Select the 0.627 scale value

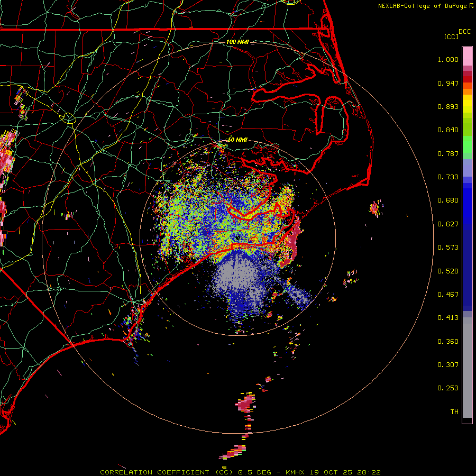pyautogui.click(x=448, y=224)
